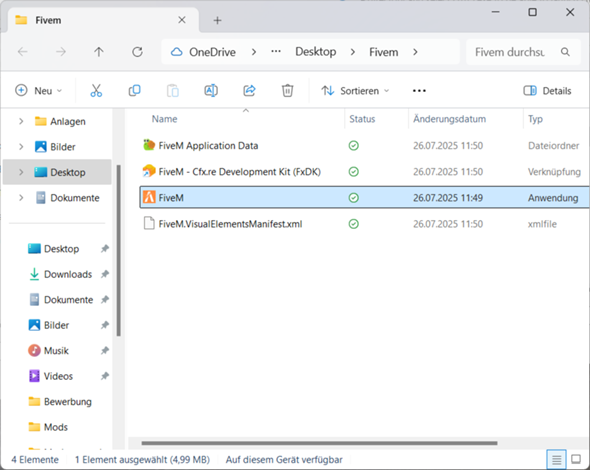
Task: Sort by the Typ column header
Action: coord(535,119)
